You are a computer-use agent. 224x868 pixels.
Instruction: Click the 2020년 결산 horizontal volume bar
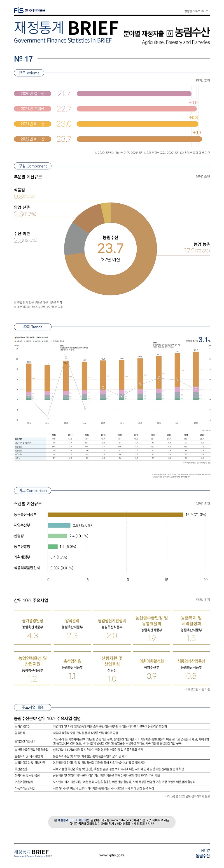(x=134, y=94)
